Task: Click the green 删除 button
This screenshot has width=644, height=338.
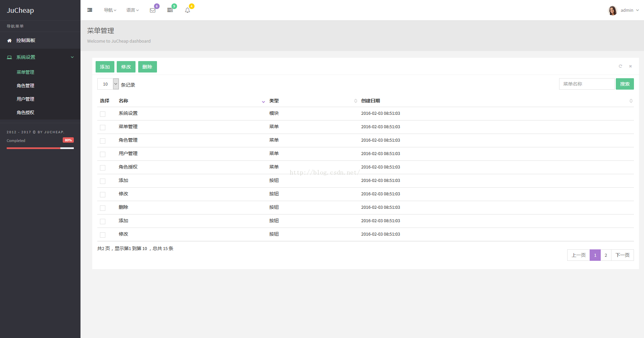Action: (x=148, y=67)
